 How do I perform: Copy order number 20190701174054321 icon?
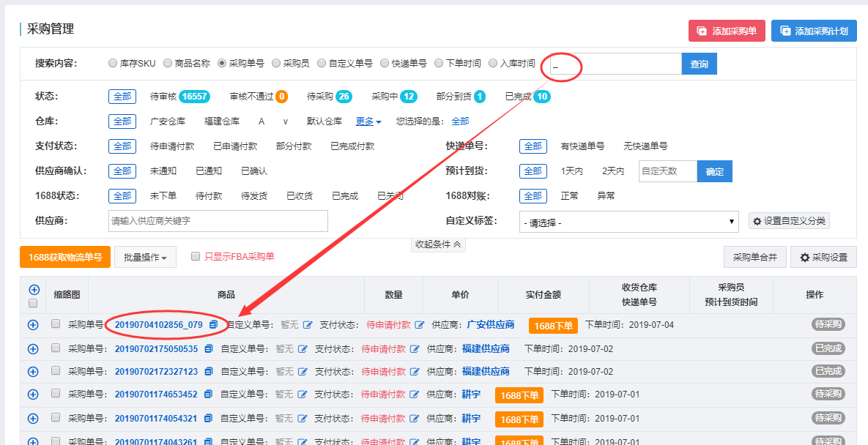point(208,419)
